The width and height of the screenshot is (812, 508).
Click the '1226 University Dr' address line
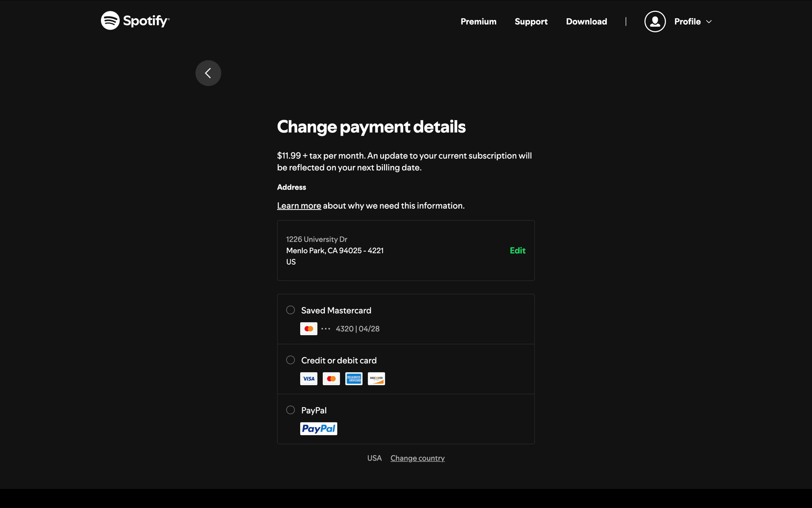(317, 239)
